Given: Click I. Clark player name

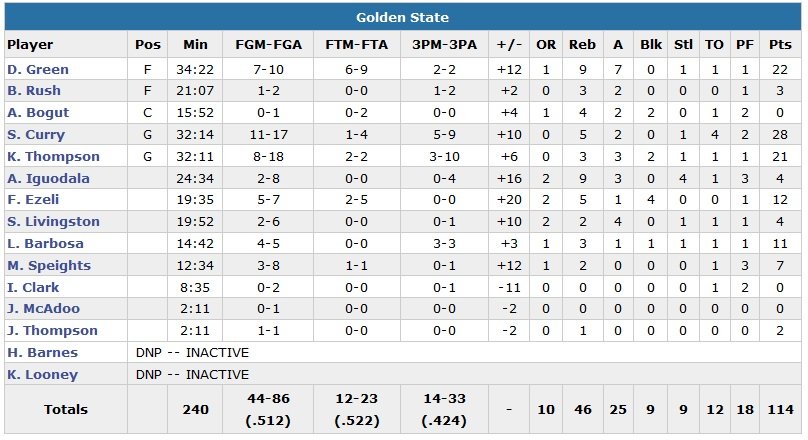Looking at the screenshot, I should (x=33, y=287).
